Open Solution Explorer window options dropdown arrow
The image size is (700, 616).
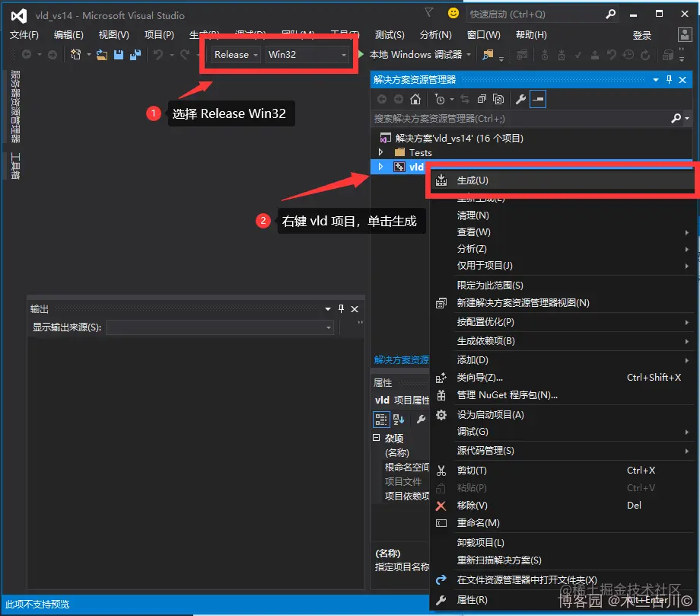656,79
